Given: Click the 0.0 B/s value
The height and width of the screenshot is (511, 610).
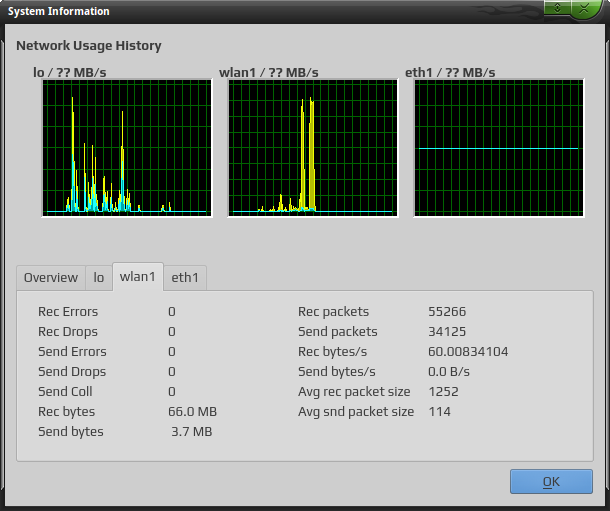Looking at the screenshot, I should point(449,372).
